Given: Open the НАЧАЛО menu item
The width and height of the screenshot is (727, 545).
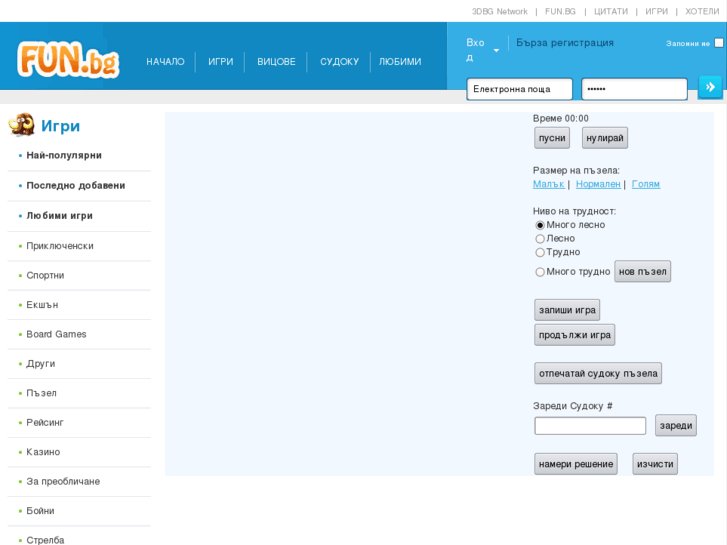Looking at the screenshot, I should tap(166, 62).
